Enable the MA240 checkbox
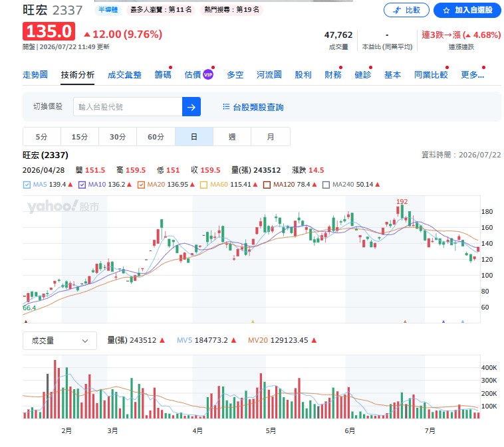Viewport: 504px width, 447px height. [326, 185]
